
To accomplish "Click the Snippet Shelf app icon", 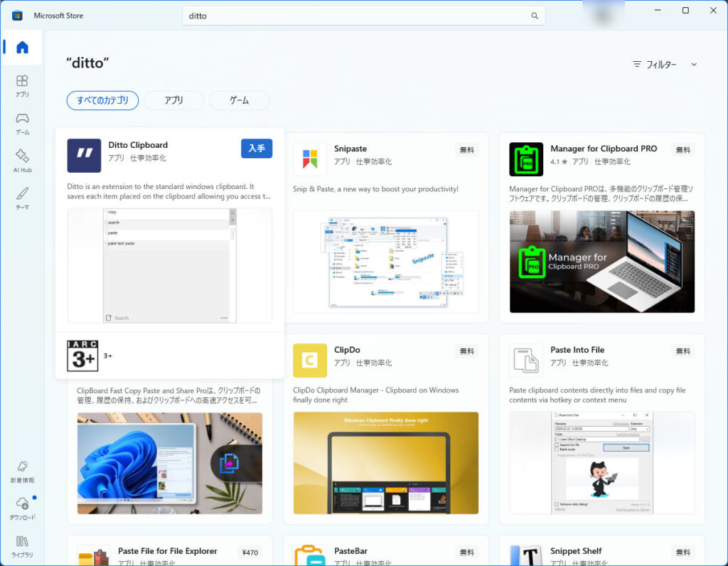I will pos(526,555).
